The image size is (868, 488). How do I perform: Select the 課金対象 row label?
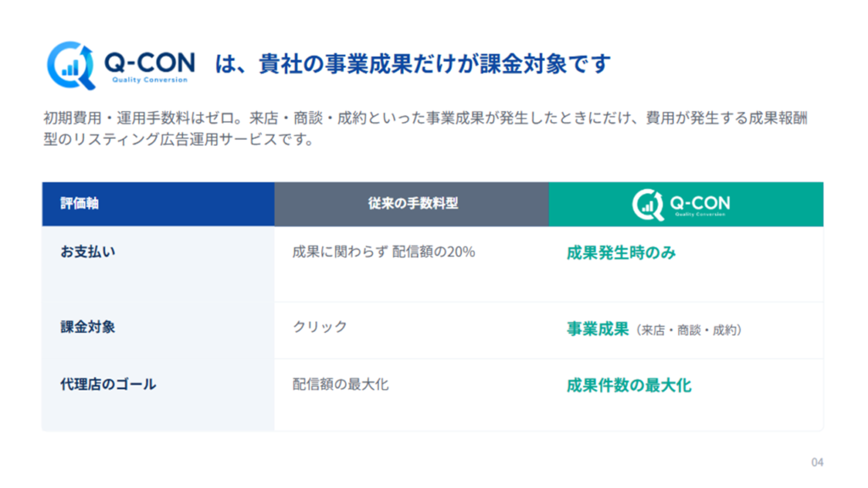click(88, 327)
